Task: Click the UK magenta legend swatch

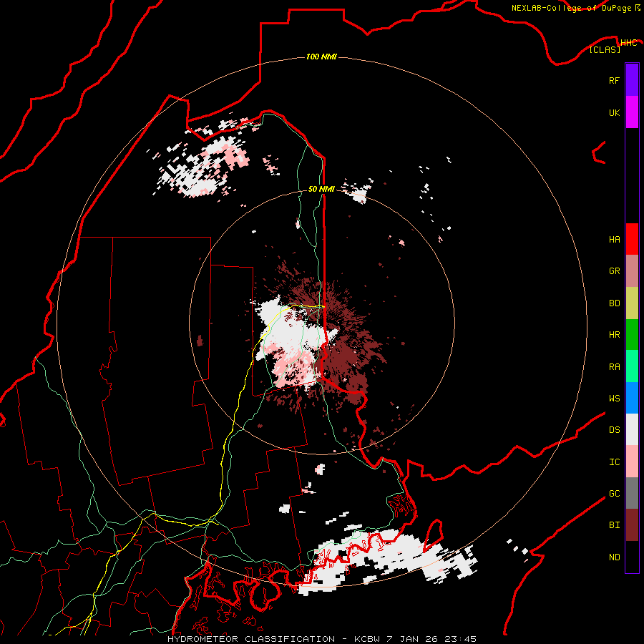Action: tap(632, 112)
